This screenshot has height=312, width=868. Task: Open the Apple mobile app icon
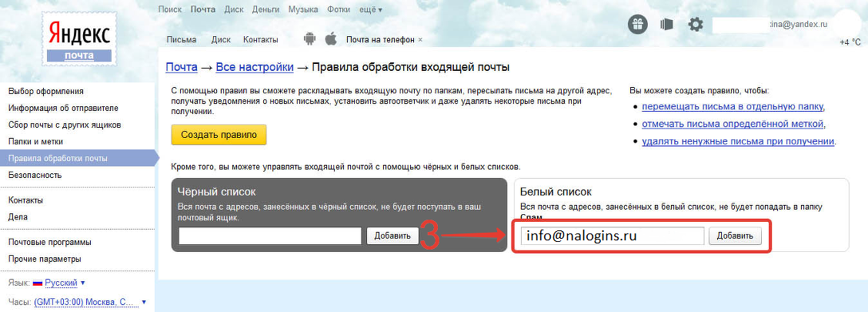tap(331, 39)
